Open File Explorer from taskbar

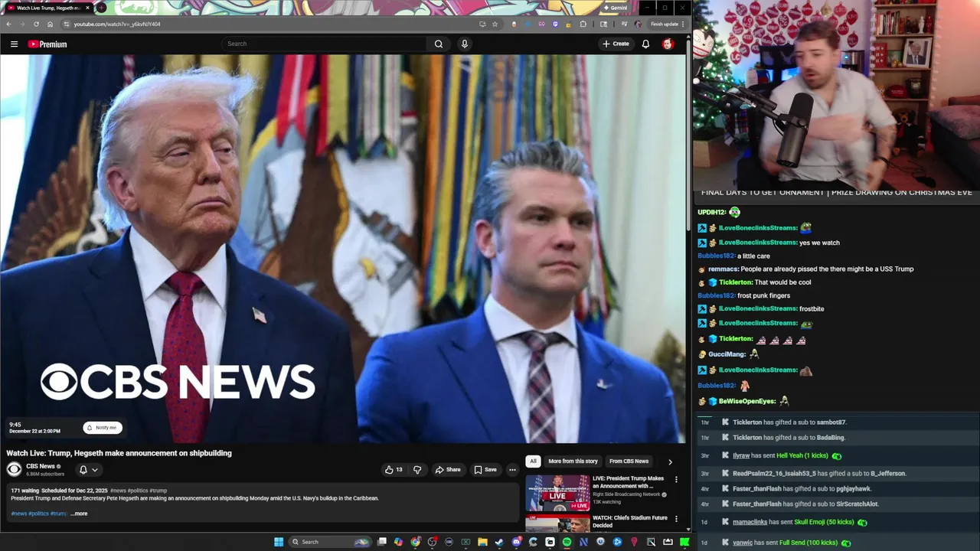click(x=482, y=542)
